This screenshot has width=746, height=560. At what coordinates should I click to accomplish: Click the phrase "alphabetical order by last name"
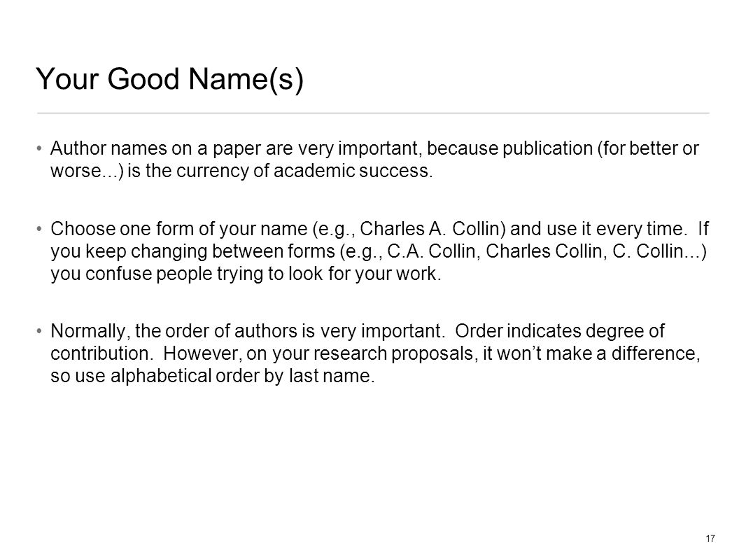[243, 376]
